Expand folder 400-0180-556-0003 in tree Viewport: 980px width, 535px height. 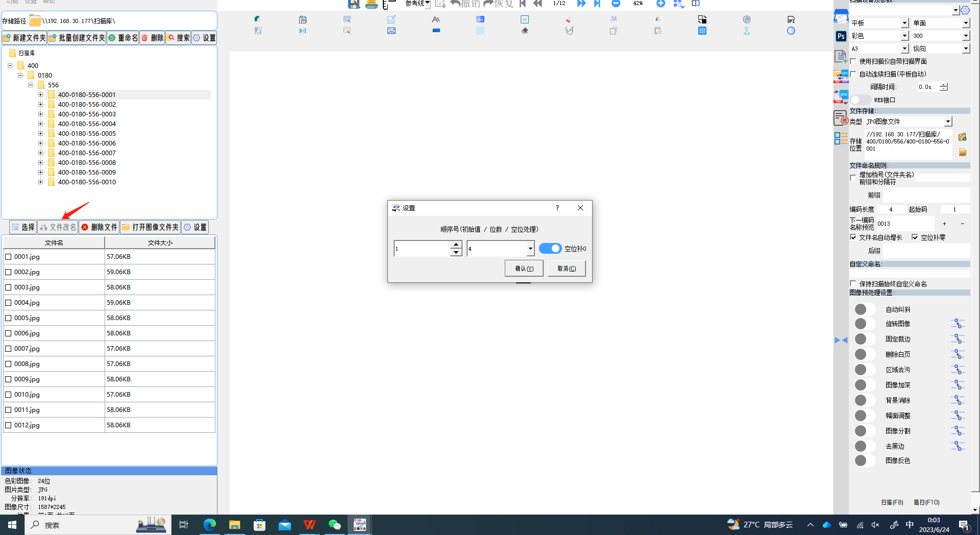41,114
